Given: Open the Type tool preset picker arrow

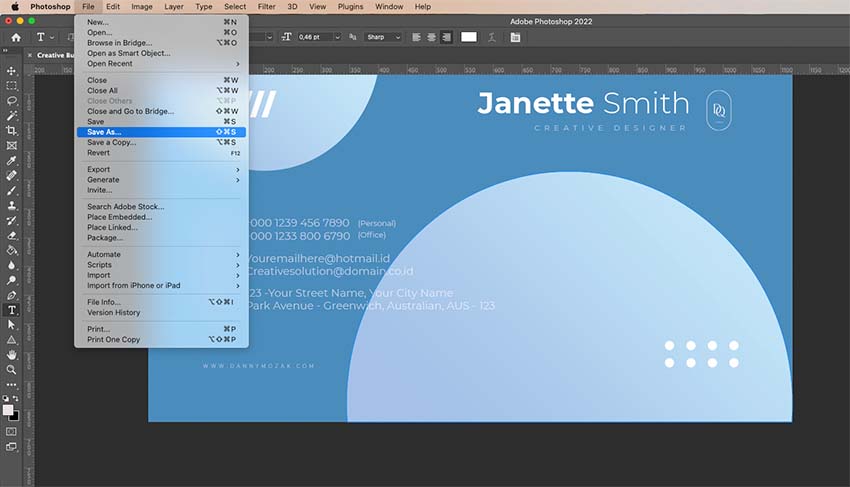Looking at the screenshot, I should coord(52,37).
